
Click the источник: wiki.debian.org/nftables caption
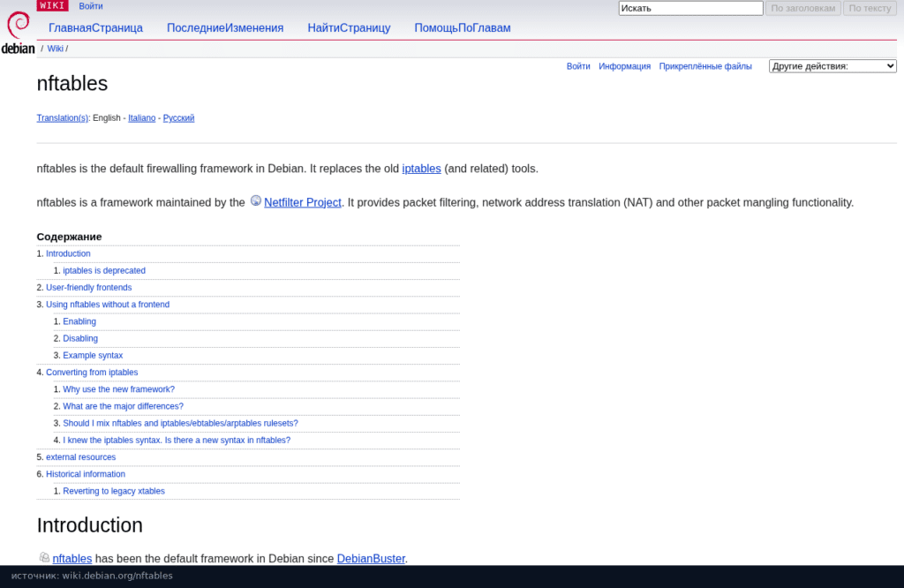click(92, 576)
